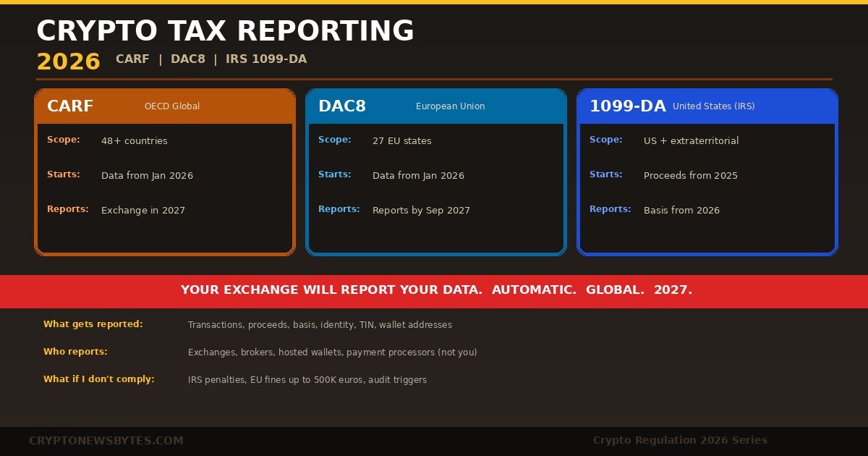Toggle the 'What gets reported' row

93,324
